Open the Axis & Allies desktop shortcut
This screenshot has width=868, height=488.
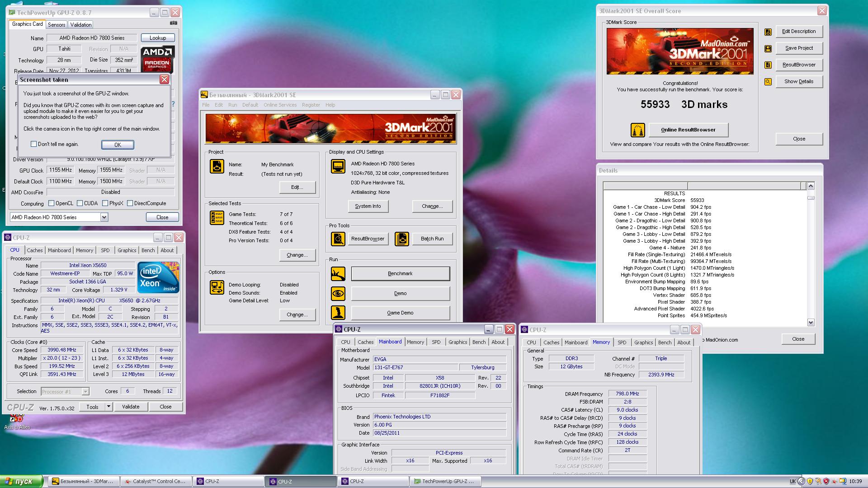pyautogui.click(x=17, y=422)
